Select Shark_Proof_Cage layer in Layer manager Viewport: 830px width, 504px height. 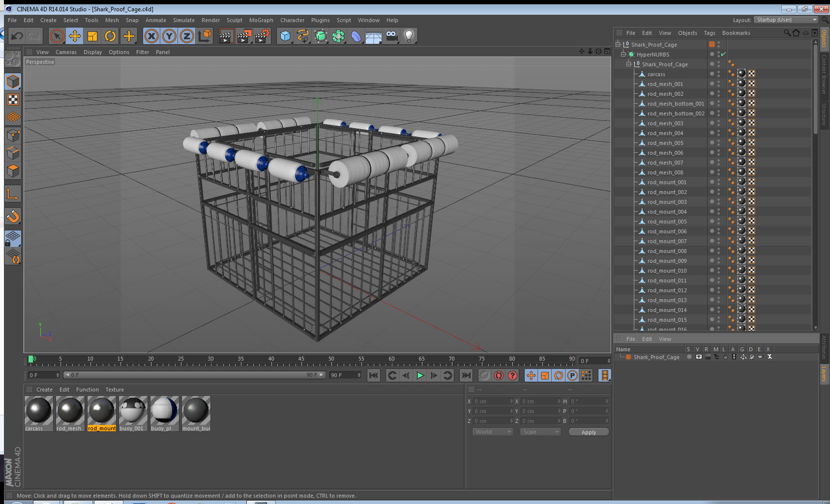(656, 357)
